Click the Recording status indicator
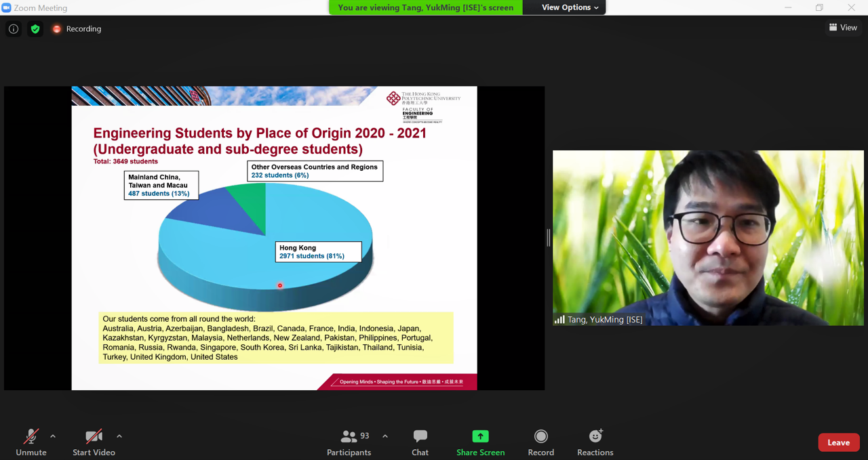Screen dimensions: 868x460 77,29
